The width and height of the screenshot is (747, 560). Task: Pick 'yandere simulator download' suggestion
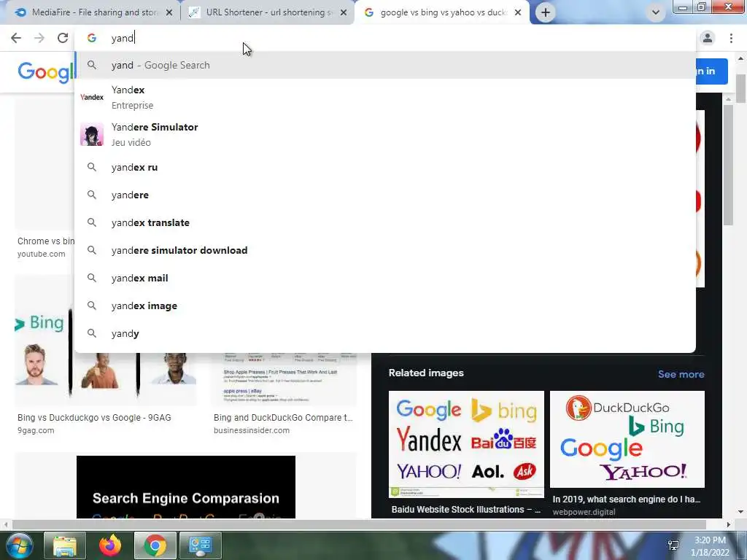(x=385, y=250)
